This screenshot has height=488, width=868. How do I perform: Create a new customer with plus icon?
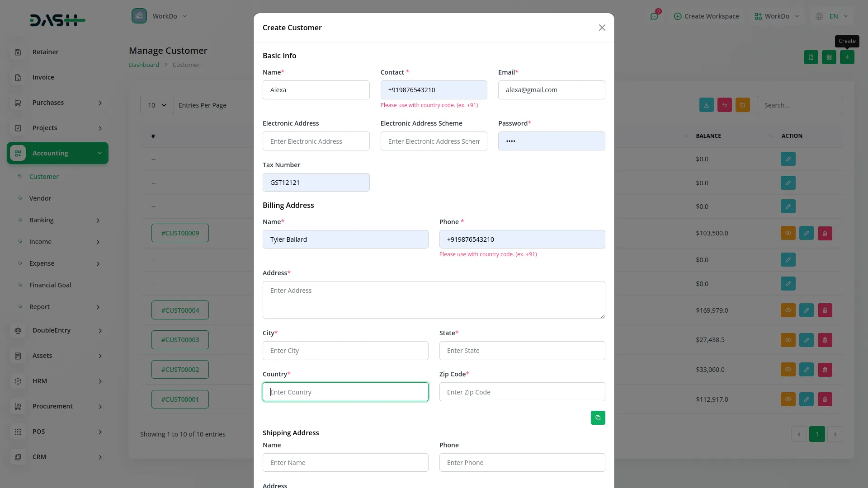point(847,57)
